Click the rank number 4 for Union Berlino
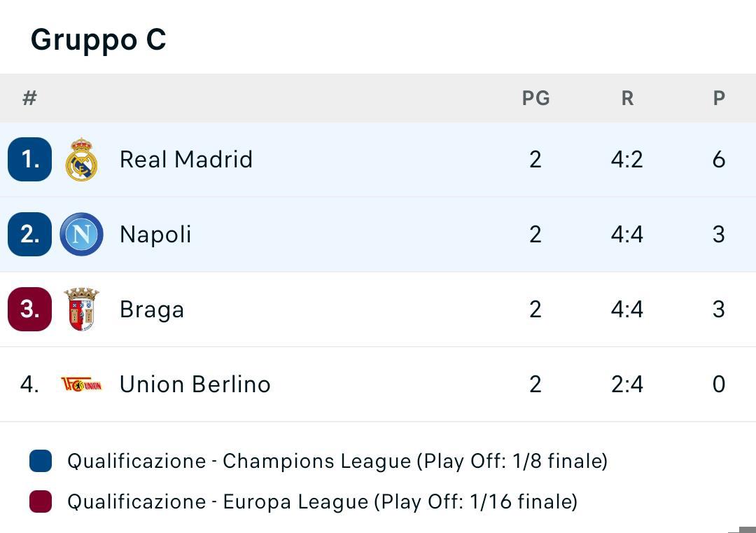 pyautogui.click(x=30, y=385)
